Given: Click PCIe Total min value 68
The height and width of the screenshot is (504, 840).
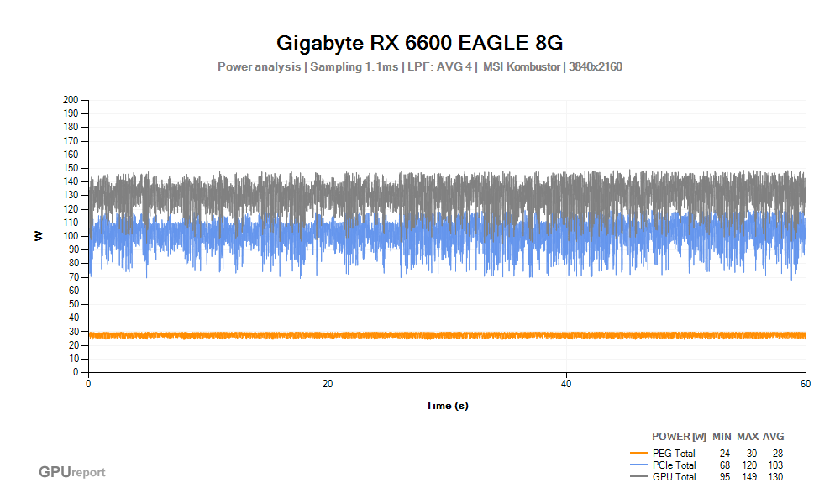Looking at the screenshot, I should pos(725,465).
